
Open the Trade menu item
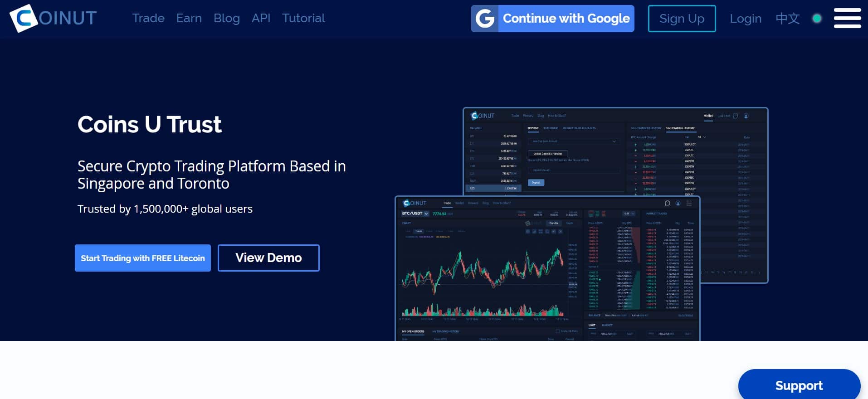tap(148, 18)
